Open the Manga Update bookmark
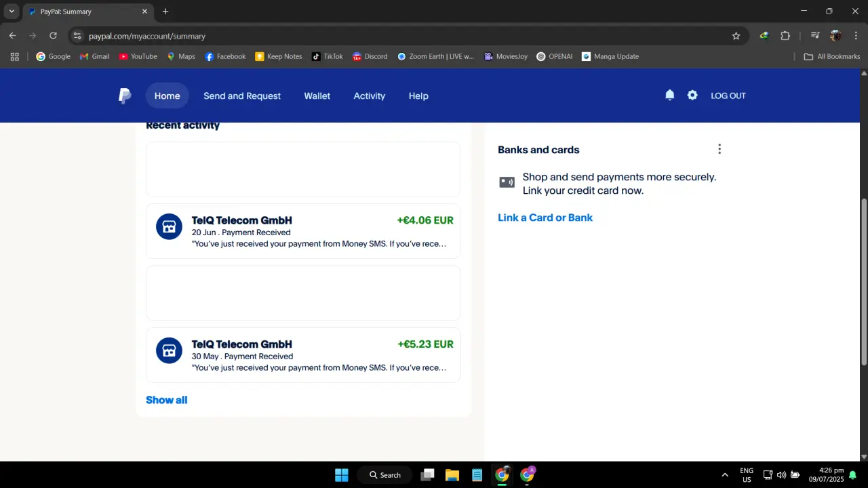The height and width of the screenshot is (488, 868). [610, 56]
